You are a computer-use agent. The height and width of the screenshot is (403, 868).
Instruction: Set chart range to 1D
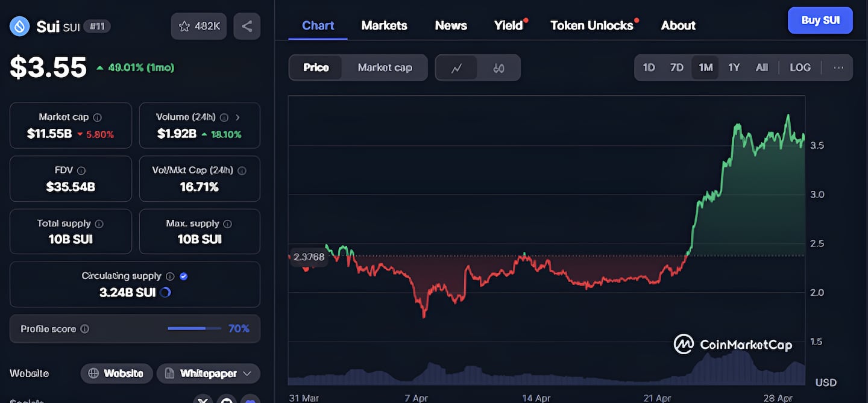coord(649,67)
